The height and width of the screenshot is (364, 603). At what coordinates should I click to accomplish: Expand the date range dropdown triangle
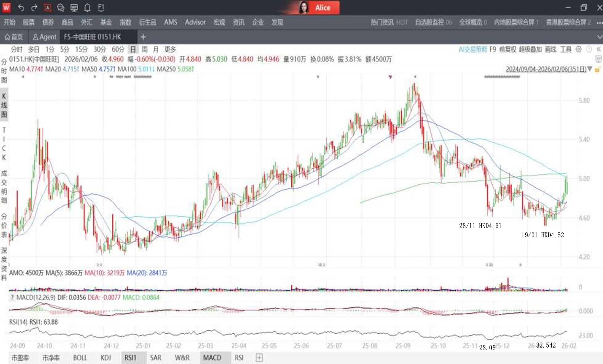(x=590, y=69)
